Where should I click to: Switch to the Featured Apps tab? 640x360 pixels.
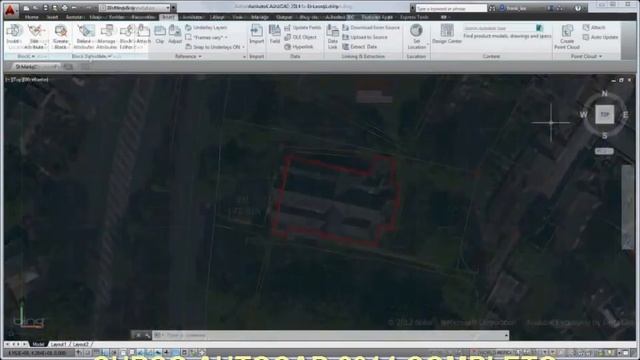click(x=377, y=17)
